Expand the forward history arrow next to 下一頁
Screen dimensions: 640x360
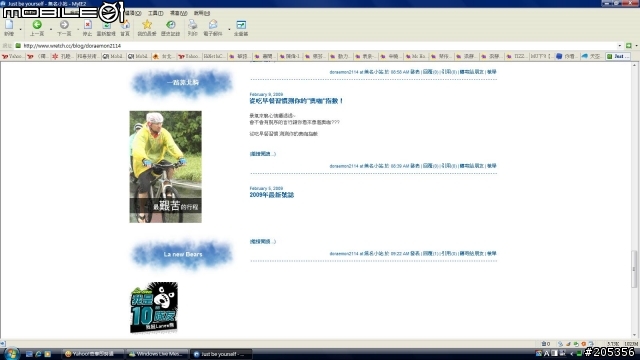coord(78,29)
